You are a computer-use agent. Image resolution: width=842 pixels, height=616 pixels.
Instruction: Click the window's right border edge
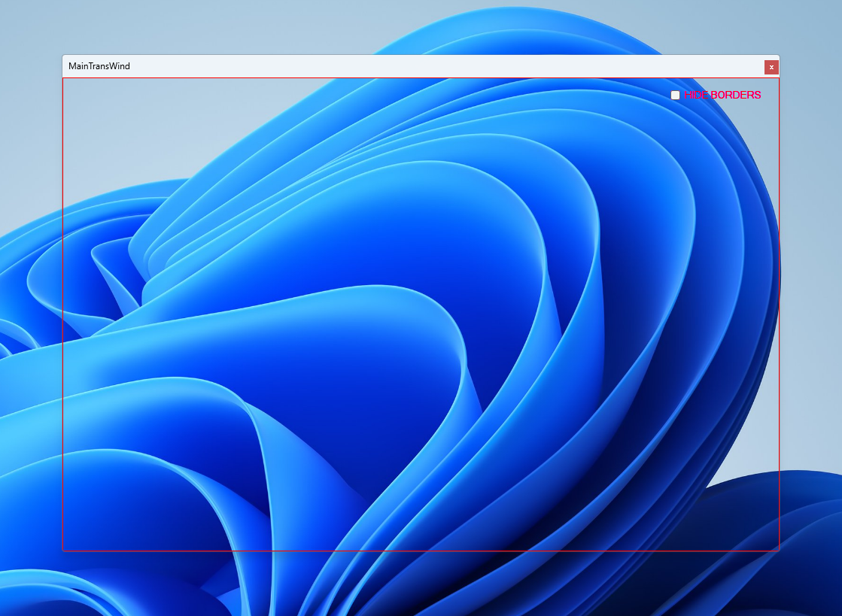pyautogui.click(x=780, y=316)
